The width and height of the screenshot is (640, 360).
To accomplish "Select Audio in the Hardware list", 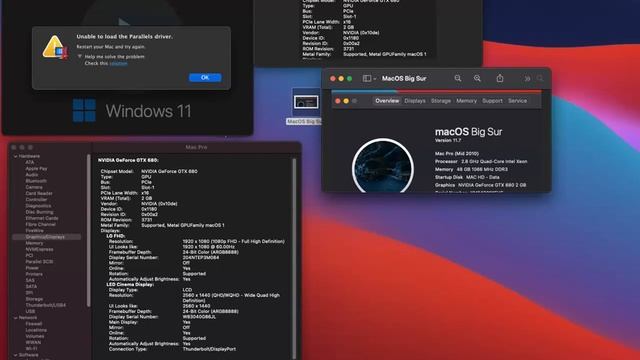I will click(32, 175).
